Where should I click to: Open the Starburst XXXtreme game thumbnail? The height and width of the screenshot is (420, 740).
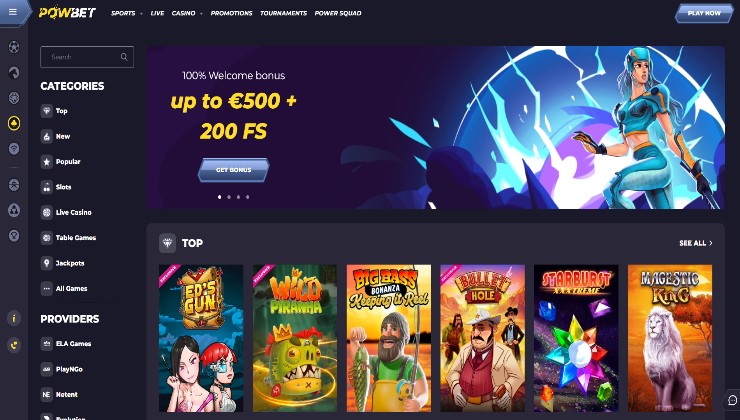coord(576,338)
